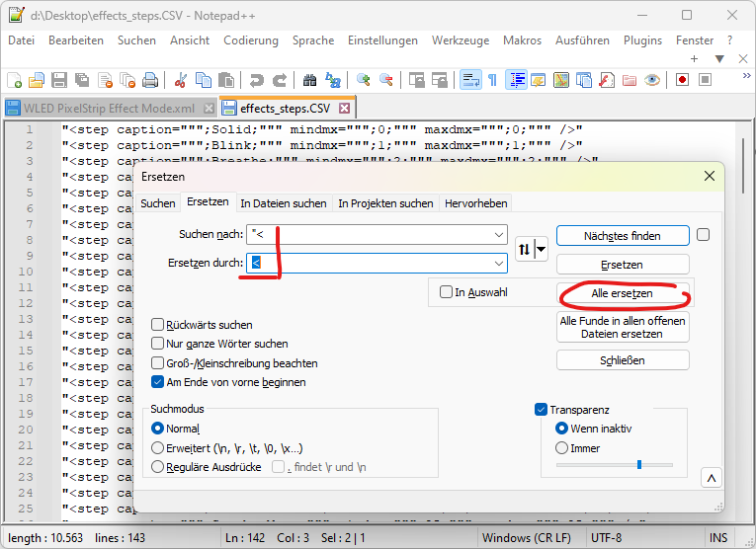Click the Find binoculars toolbar icon
This screenshot has width=756, height=549.
tap(309, 80)
